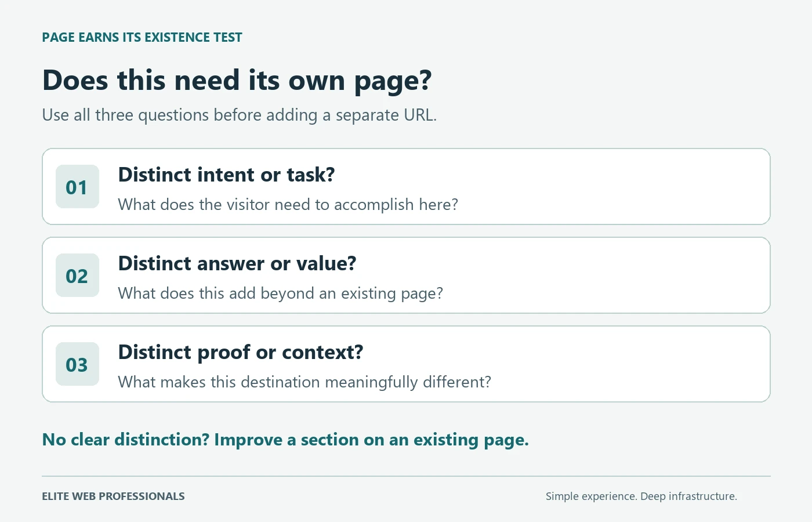812x522 pixels.
Task: Click the 'ELITE WEB PROFESSIONALS' footer text
Action: click(x=113, y=496)
